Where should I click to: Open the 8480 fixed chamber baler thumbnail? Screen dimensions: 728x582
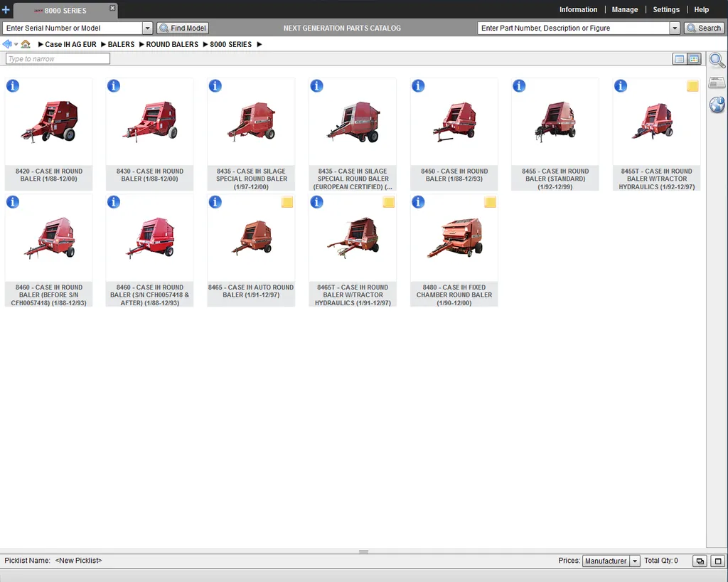[454, 238]
